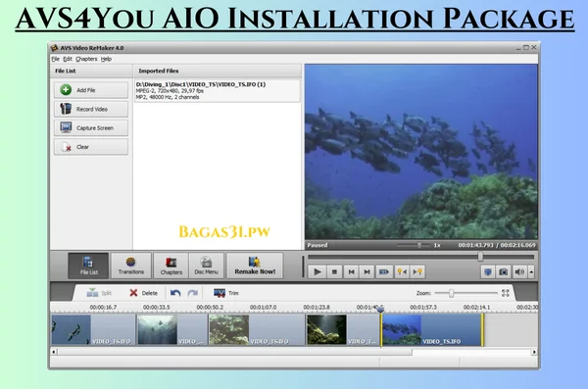This screenshot has height=389, width=588.
Task: Jump to the next marker
Action: pos(417,271)
